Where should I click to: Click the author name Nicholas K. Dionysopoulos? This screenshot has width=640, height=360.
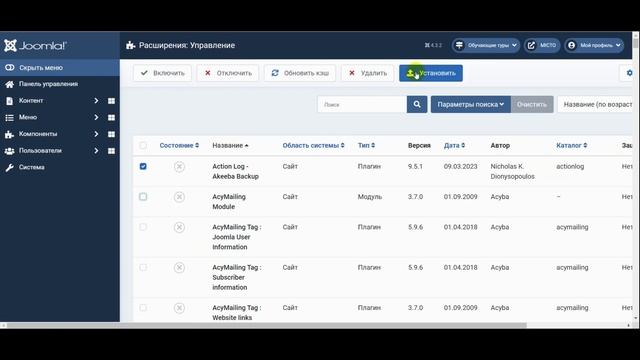[512, 171]
